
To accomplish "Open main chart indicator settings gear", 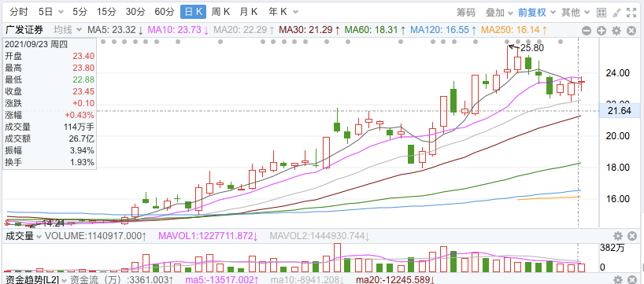I will [616, 31].
